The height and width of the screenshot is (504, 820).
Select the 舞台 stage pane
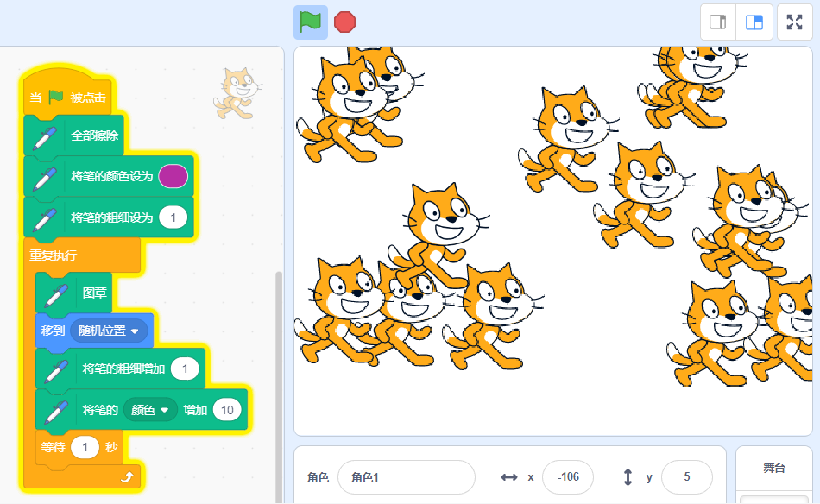pyautogui.click(x=774, y=469)
